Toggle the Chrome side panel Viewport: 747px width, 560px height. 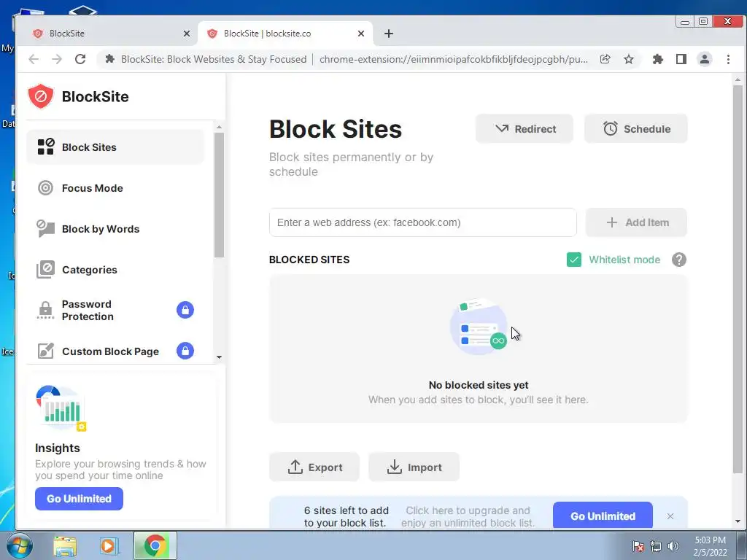681,59
